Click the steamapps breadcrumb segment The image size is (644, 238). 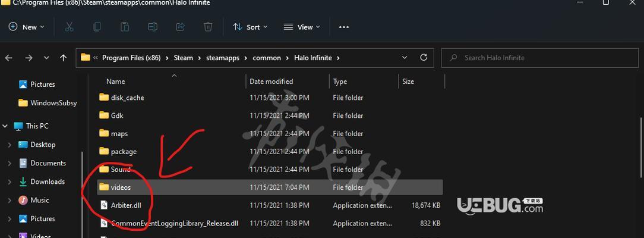pos(223,58)
